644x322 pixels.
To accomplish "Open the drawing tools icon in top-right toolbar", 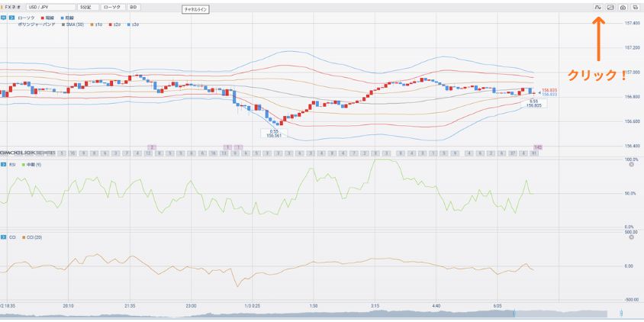I will click(x=597, y=7).
